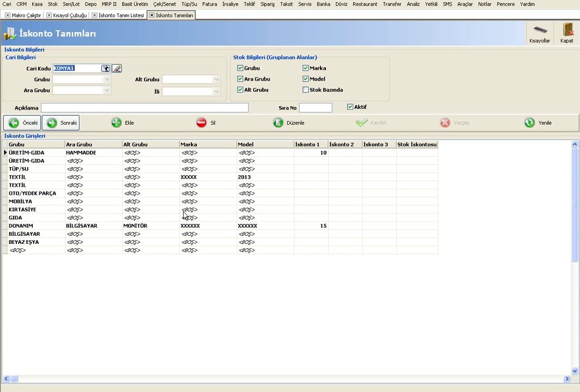Open the Analiz menu
This screenshot has height=392, width=580.
(413, 4)
